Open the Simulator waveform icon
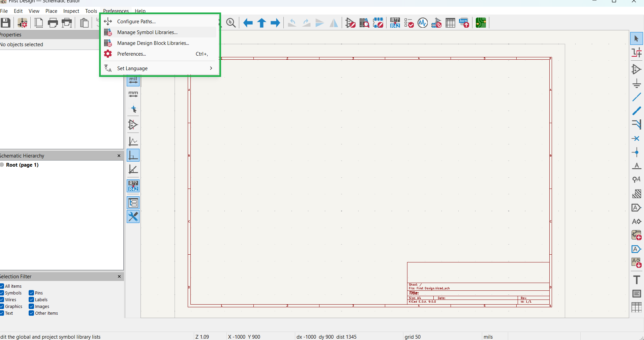 (x=423, y=23)
